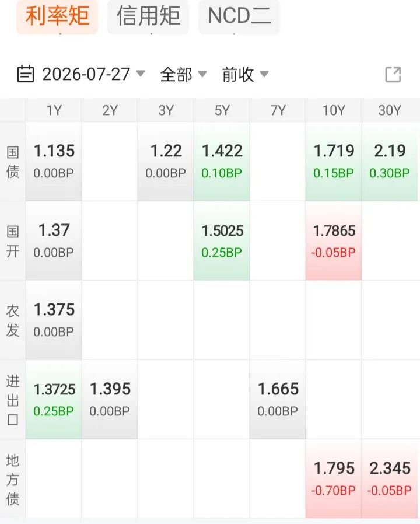Open the 全部 filter dropdown
Screen dimensions: 420x524
point(183,74)
